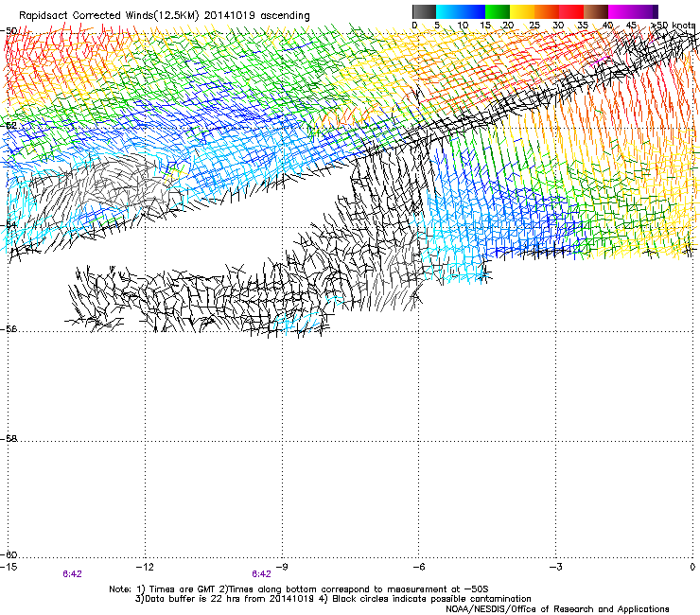Click the legend scale number 40
Image resolution: width=700 pixels, height=615 pixels.
tap(607, 25)
